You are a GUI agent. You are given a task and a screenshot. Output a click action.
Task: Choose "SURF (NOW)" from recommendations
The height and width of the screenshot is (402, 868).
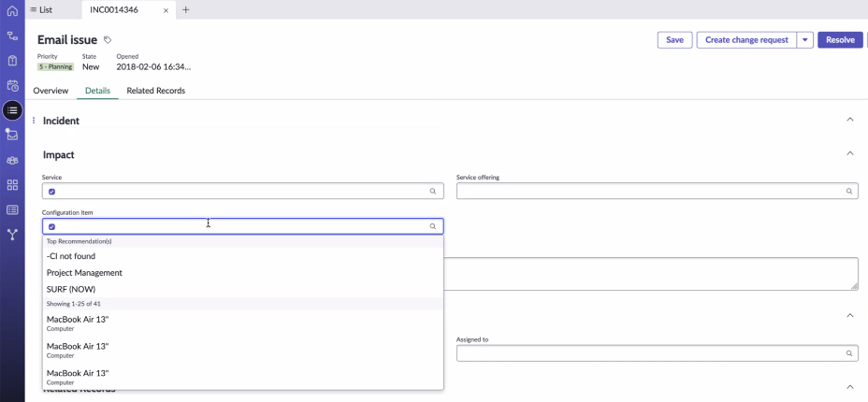pos(242,289)
